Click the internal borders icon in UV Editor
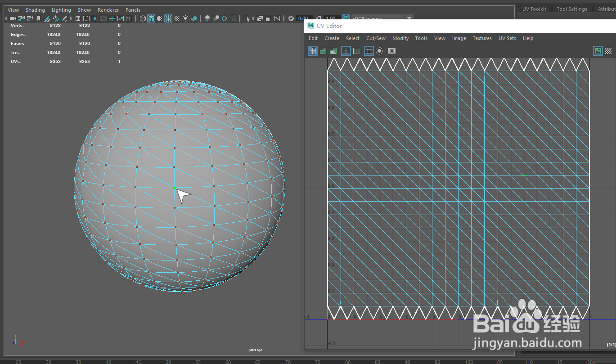The image size is (616, 364). coord(356,51)
